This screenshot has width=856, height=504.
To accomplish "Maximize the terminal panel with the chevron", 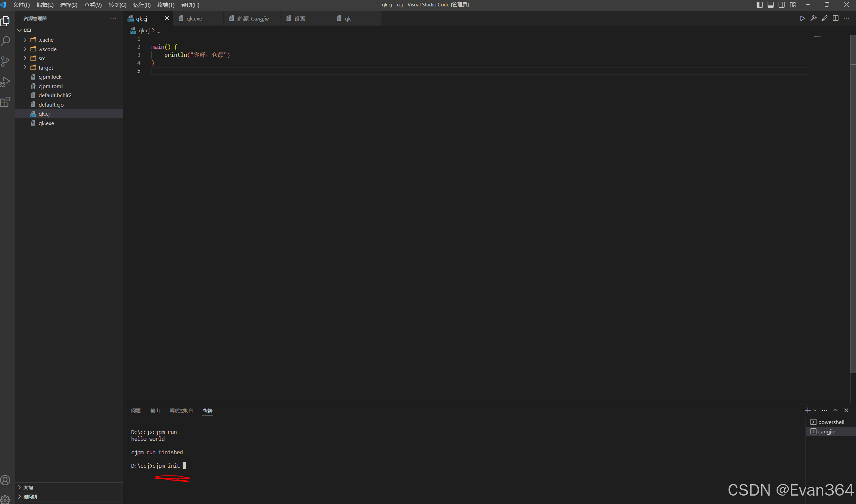I will pos(835,410).
